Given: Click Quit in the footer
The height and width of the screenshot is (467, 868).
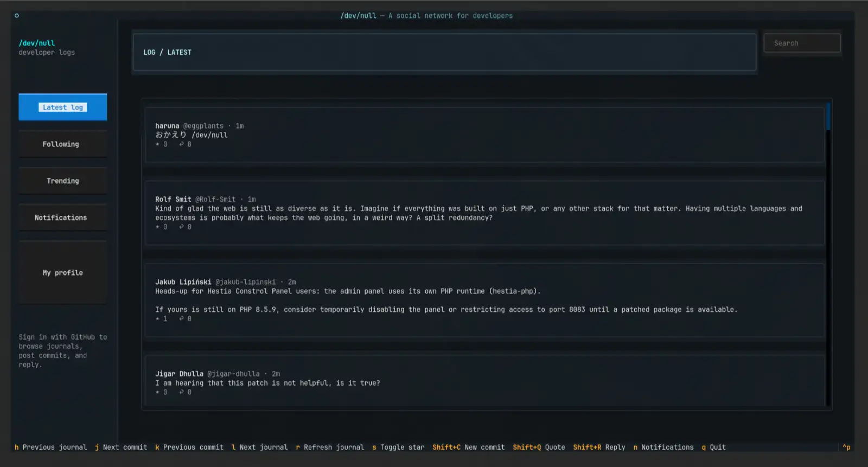Looking at the screenshot, I should pos(713,447).
